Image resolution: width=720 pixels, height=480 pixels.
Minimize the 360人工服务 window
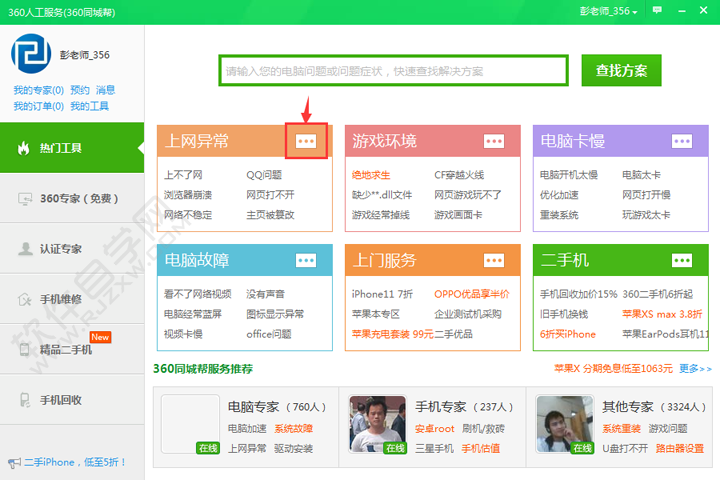pos(682,11)
